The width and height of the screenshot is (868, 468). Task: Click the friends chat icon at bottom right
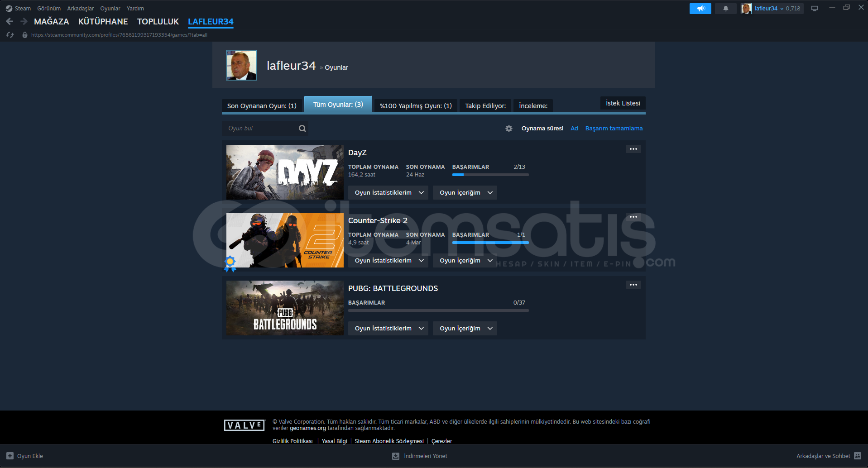(x=858, y=456)
